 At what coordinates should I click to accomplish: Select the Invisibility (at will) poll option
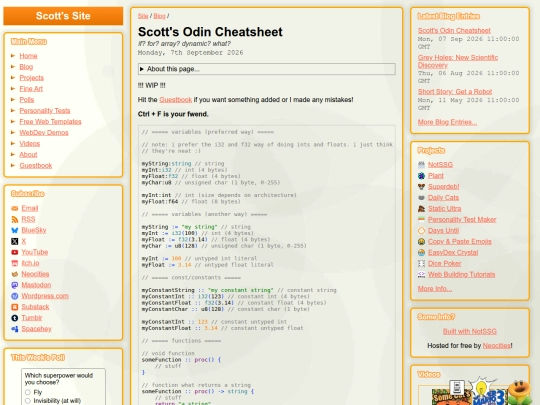(x=28, y=401)
